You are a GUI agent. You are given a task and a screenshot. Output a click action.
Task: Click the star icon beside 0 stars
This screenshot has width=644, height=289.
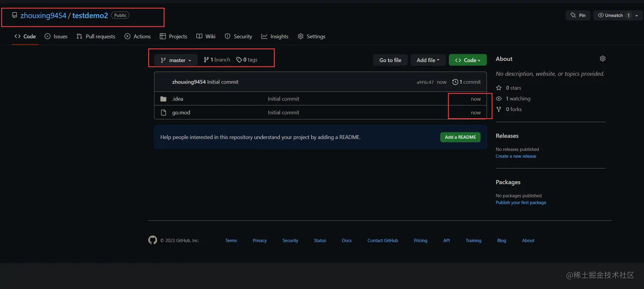tap(499, 88)
